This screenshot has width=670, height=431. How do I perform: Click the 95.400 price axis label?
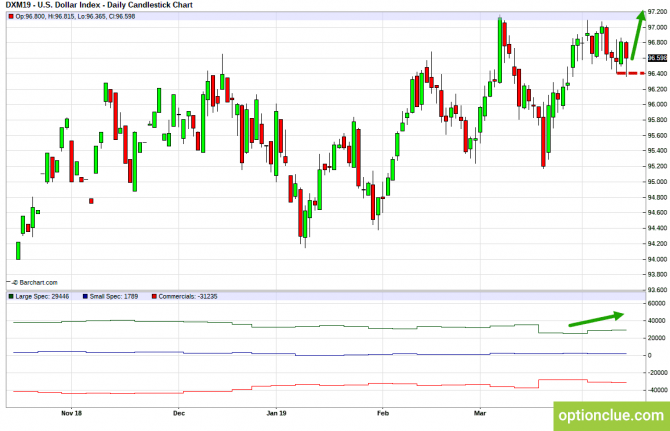pos(657,151)
